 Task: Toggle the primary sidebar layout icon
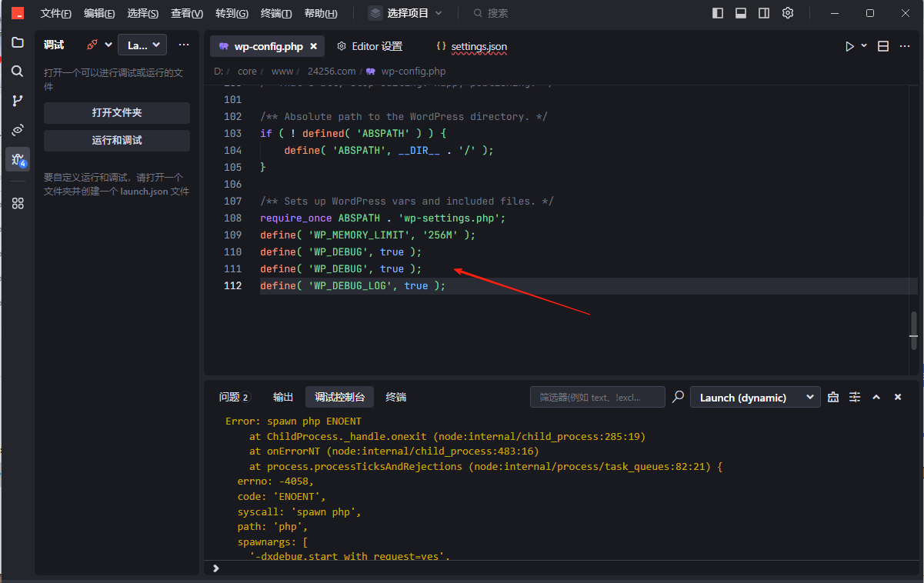pyautogui.click(x=718, y=13)
